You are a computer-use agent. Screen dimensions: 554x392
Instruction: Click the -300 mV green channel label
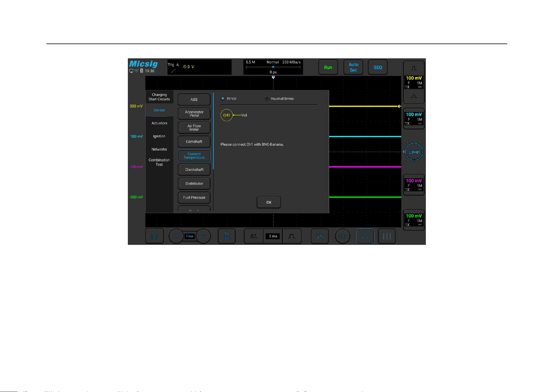(x=136, y=197)
